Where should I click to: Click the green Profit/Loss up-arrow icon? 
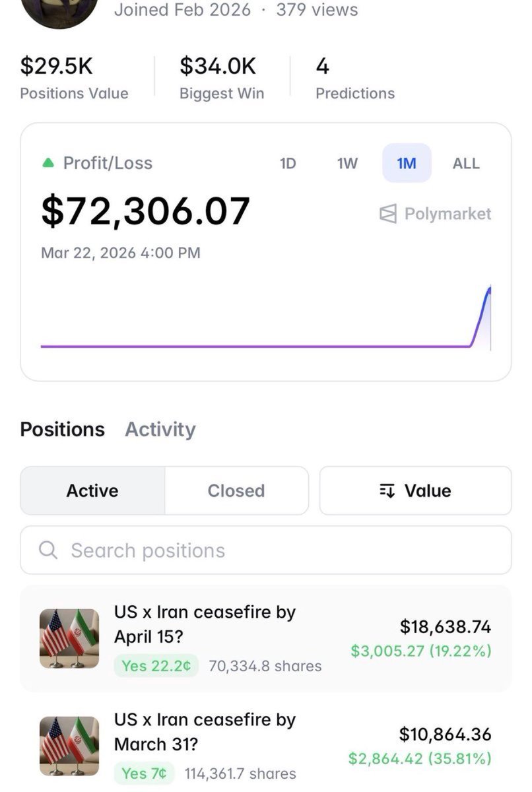(48, 163)
